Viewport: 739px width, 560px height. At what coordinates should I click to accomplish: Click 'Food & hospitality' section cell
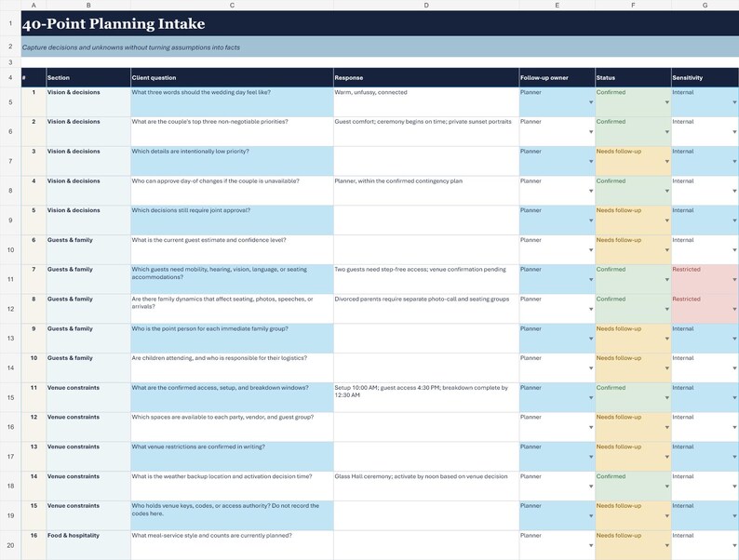click(88, 545)
